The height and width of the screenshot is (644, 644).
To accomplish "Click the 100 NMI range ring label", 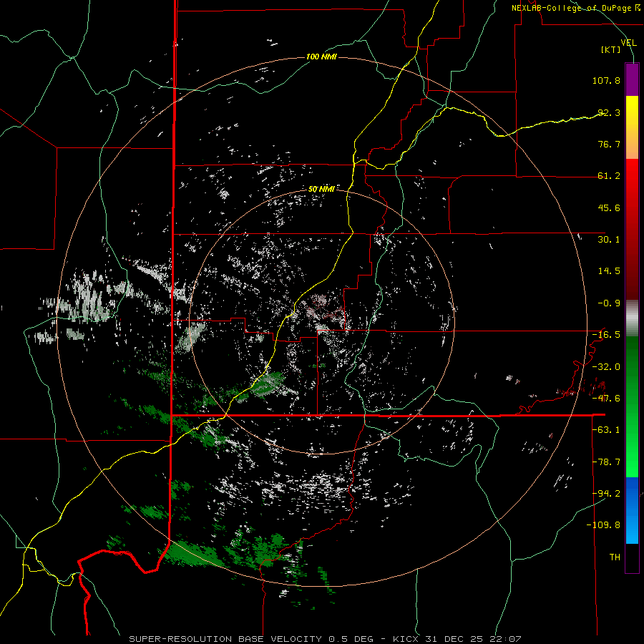I will 321,57.
